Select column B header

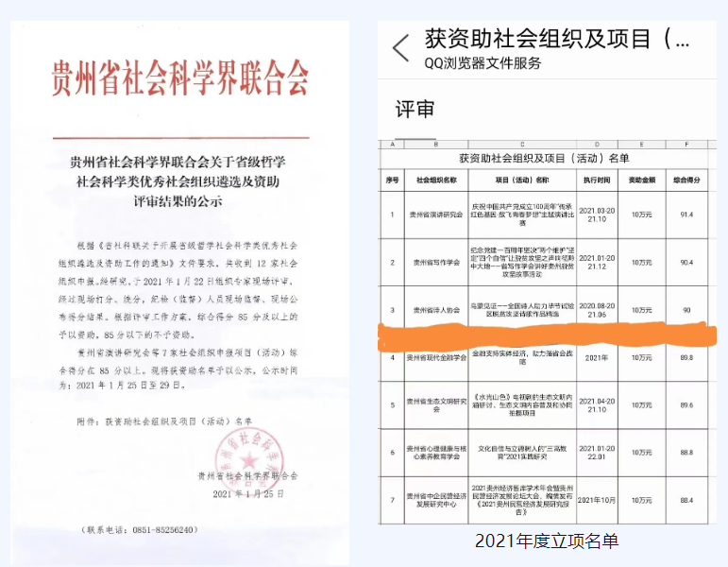pos(435,145)
